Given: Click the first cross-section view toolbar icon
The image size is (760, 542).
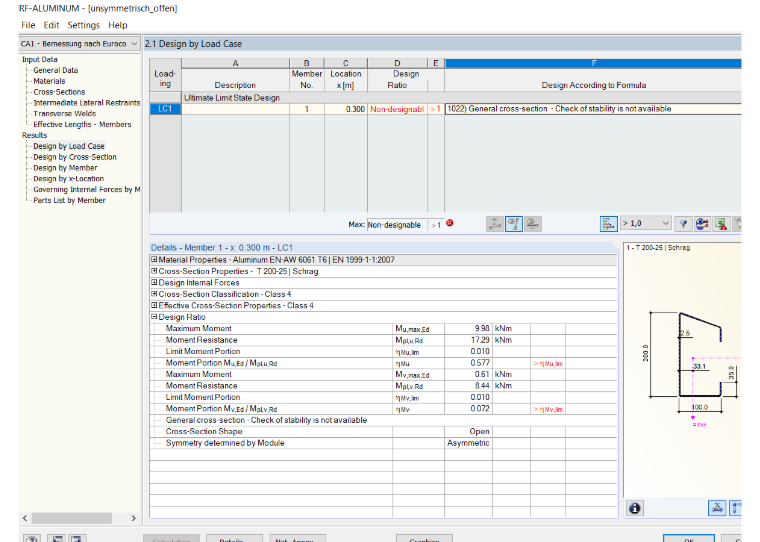Looking at the screenshot, I should [x=494, y=224].
